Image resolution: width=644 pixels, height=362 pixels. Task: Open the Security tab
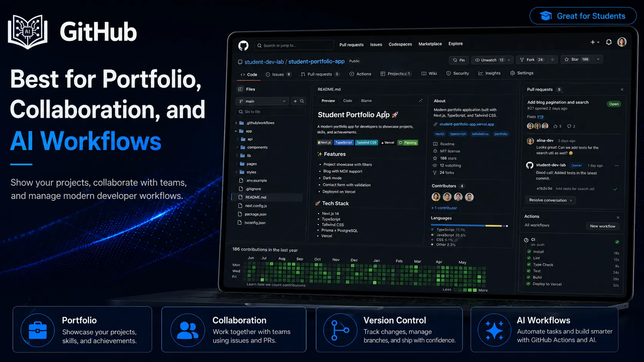tap(458, 73)
